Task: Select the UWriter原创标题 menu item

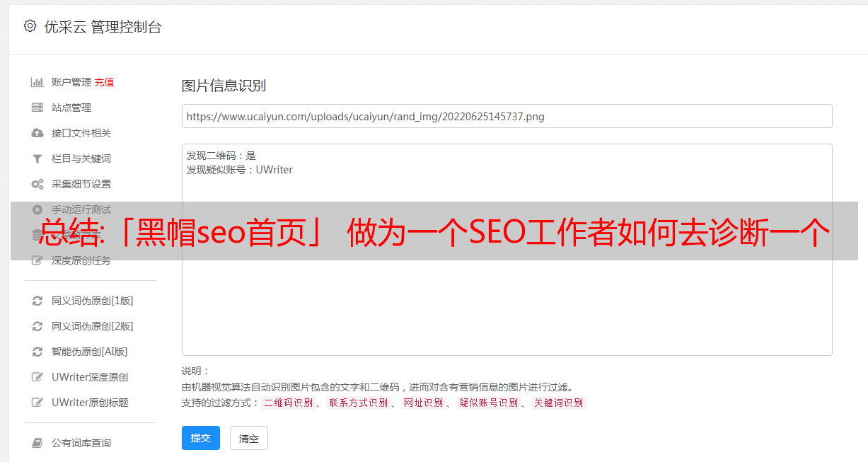Action: pyautogui.click(x=90, y=403)
